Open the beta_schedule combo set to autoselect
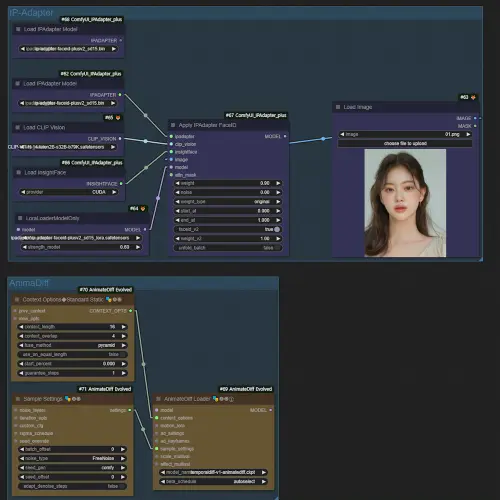Viewport: 500px width, 500px height. tap(213, 482)
